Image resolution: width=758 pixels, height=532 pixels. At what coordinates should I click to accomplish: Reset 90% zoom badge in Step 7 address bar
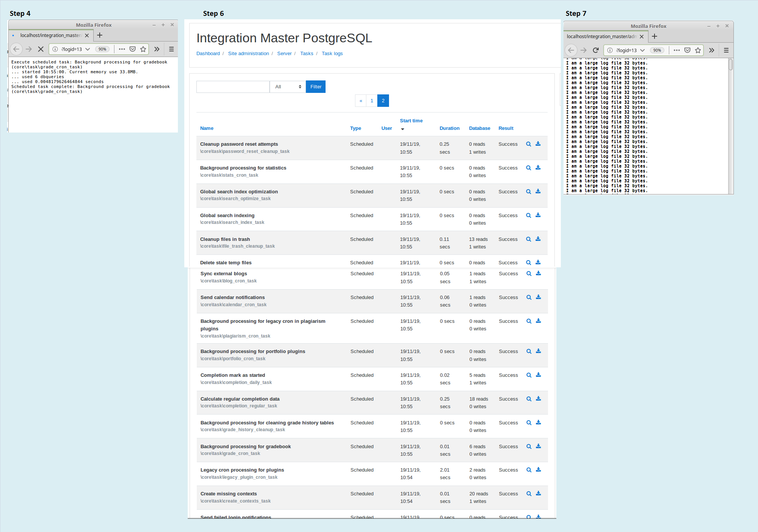(x=657, y=50)
